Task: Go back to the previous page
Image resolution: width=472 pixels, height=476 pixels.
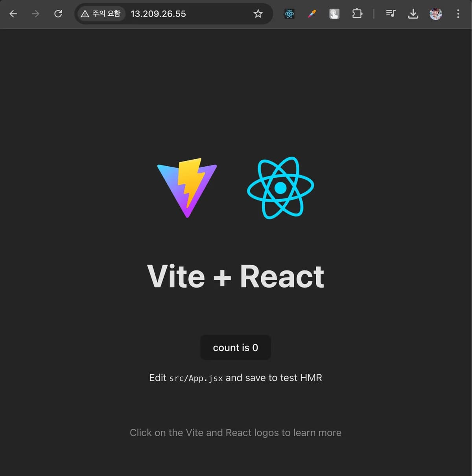Action: 13,14
